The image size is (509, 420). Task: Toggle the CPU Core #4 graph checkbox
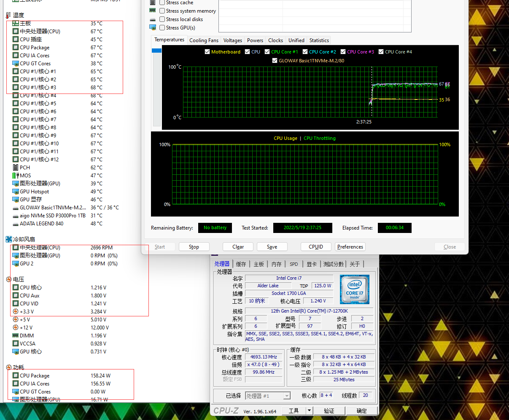click(381, 52)
